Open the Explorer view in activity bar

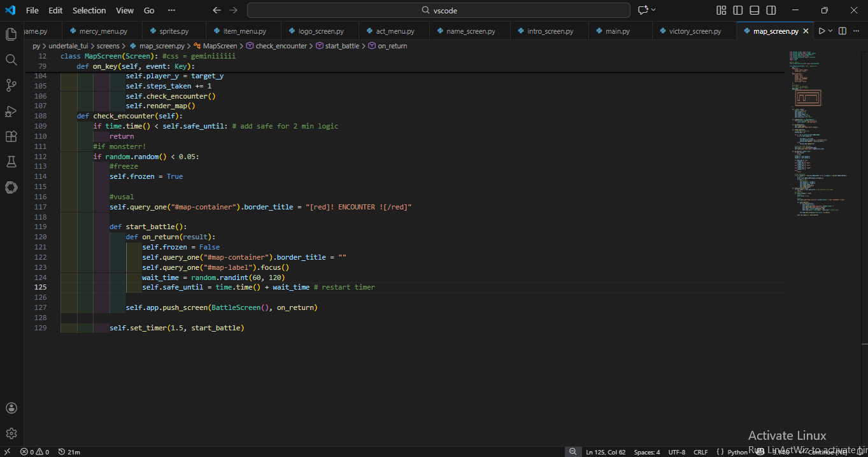point(11,34)
